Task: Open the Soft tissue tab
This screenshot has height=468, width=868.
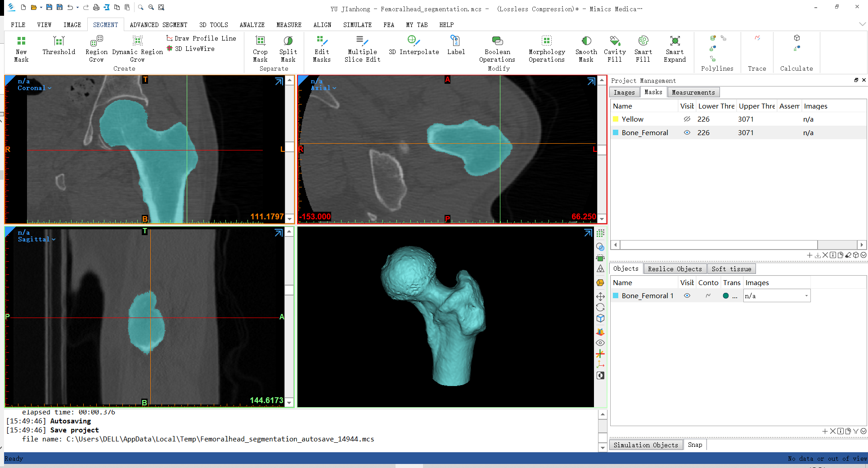Action: click(x=731, y=269)
